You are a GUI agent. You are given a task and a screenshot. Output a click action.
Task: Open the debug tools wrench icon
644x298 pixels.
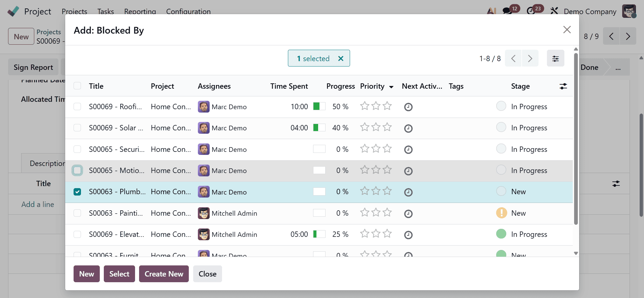(554, 11)
